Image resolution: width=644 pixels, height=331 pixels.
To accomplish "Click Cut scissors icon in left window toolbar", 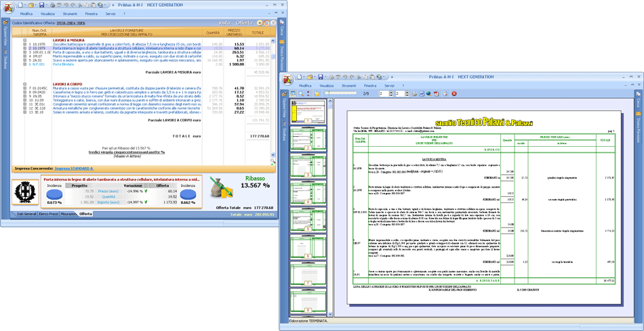I will 80,5.
